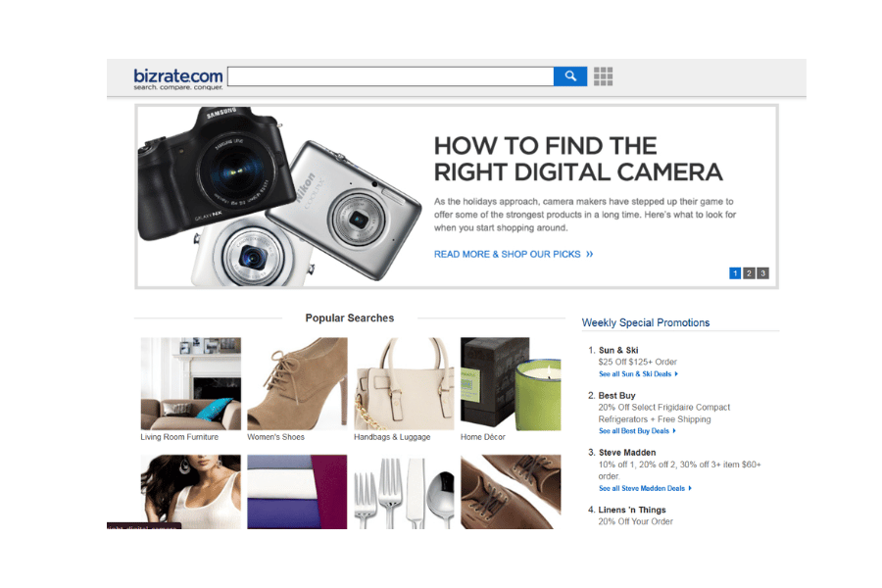Click the Popular Searches heading
The image size is (882, 588).
(349, 318)
